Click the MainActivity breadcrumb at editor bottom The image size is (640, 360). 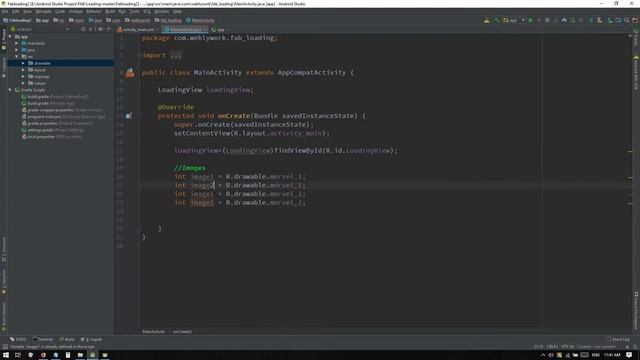point(153,331)
